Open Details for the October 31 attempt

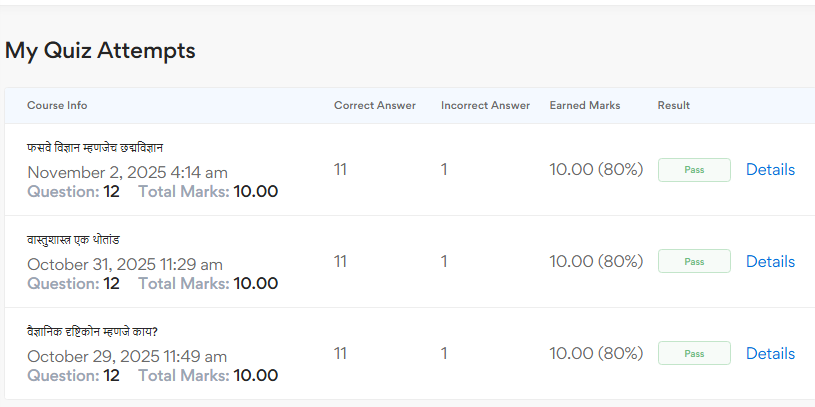770,262
